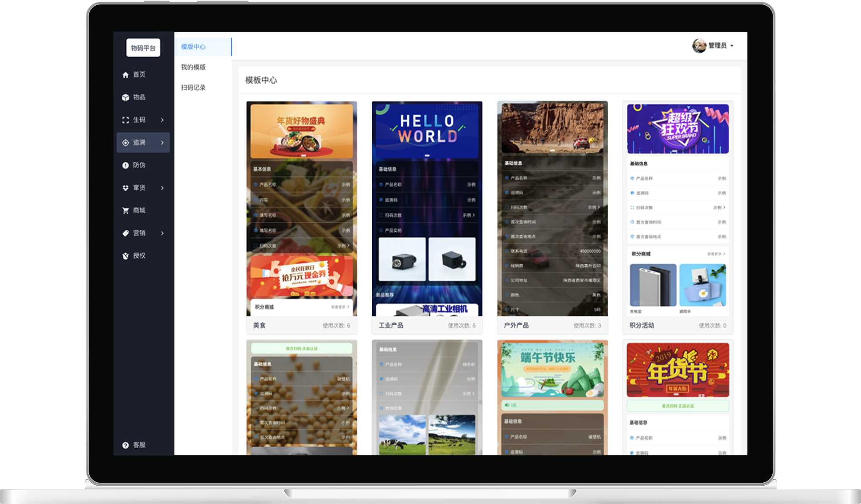Select the soybean background template
Image resolution: width=861 pixels, height=504 pixels.
coord(302,398)
